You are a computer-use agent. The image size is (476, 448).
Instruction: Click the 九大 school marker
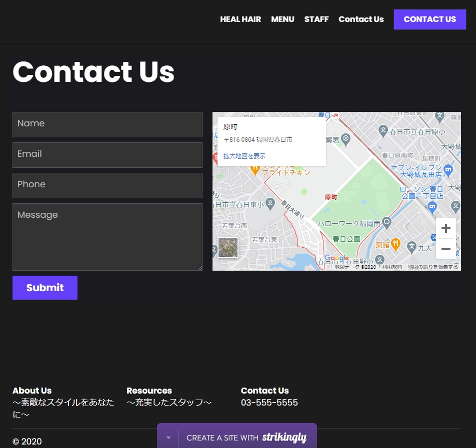click(411, 247)
